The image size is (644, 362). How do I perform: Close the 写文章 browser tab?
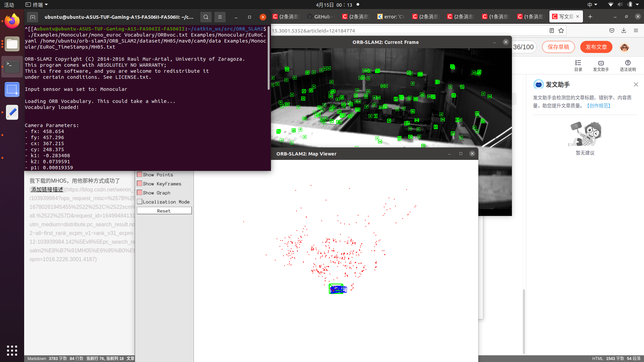[x=578, y=16]
